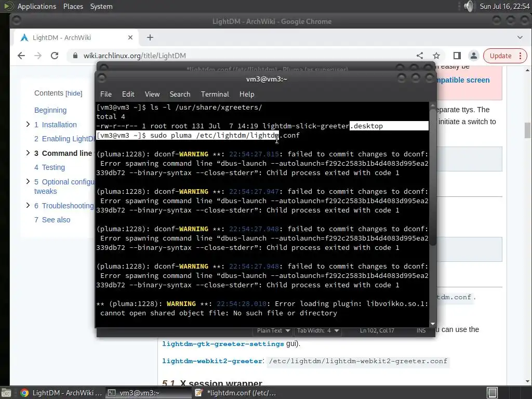Click the terminal window menu button
The height and width of the screenshot is (399, 532).
tap(102, 79)
